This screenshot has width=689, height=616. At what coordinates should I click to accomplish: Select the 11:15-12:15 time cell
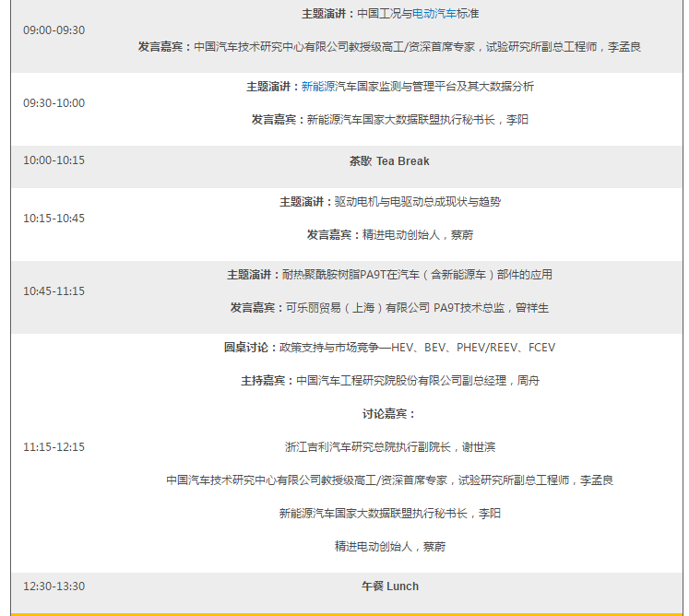click(53, 447)
